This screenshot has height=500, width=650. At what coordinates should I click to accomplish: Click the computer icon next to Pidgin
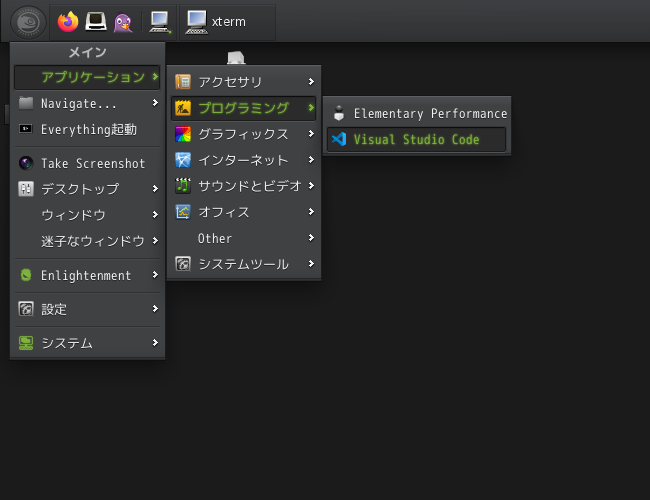pyautogui.click(x=160, y=22)
